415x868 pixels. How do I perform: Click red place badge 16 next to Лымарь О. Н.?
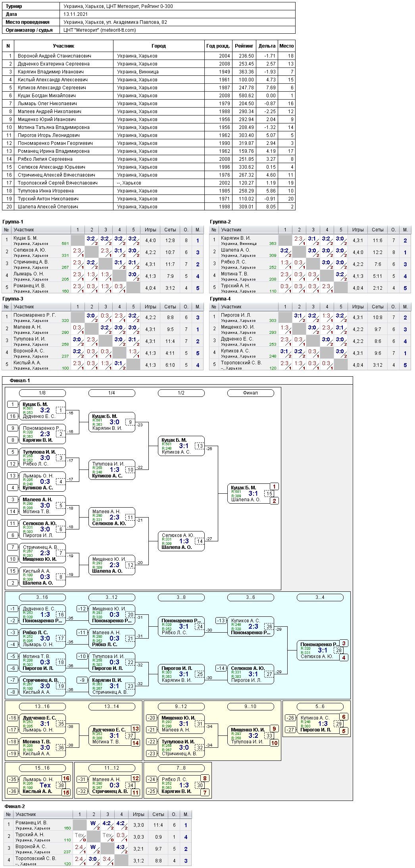pos(66,778)
